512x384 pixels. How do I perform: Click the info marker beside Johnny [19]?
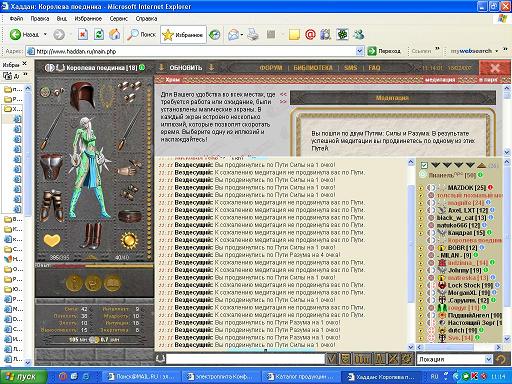coord(485,270)
